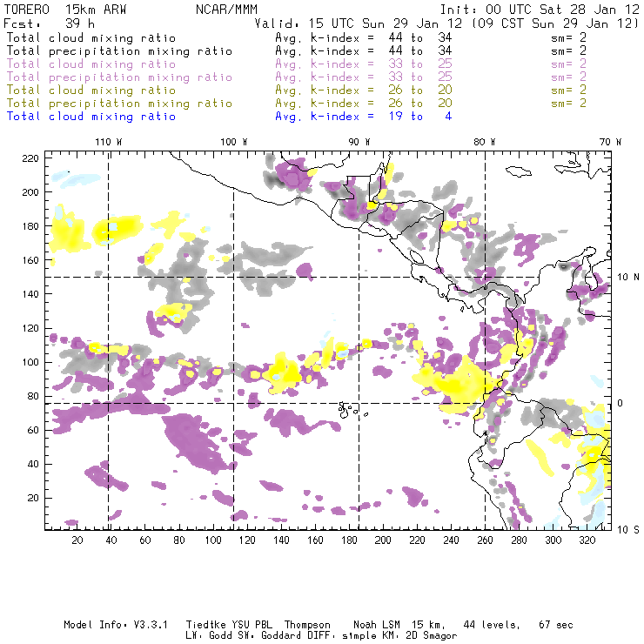The height and width of the screenshot is (644, 644).
Task: Click '180' on the bottom horizontal axis
Action: tap(349, 540)
